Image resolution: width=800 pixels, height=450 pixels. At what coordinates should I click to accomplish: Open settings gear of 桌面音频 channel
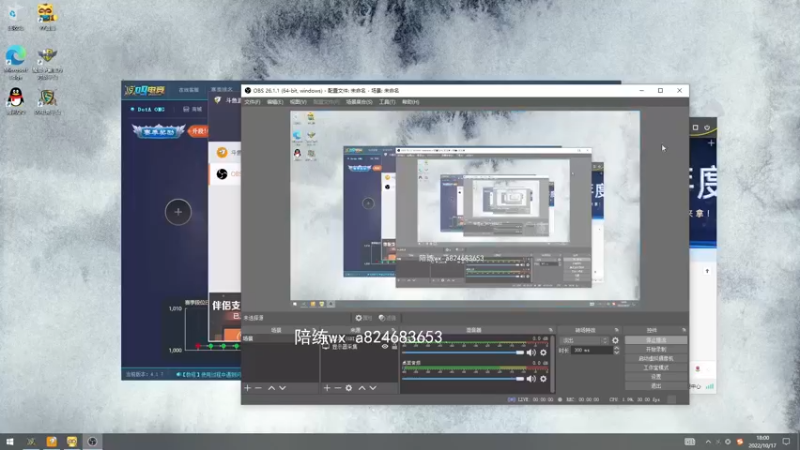coord(543,379)
